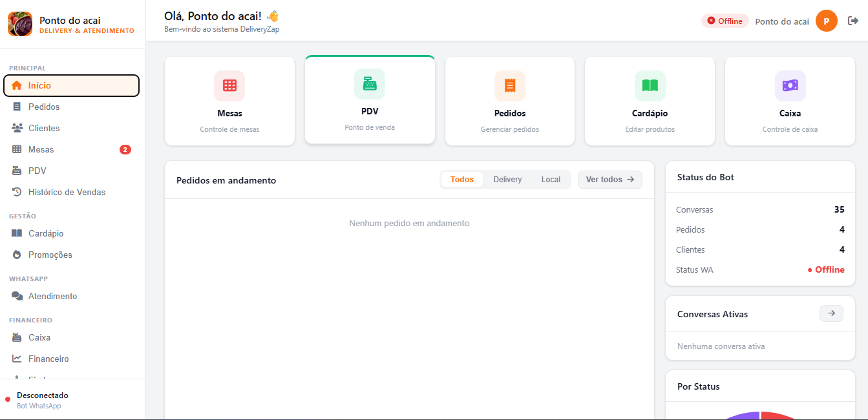Open the Início home icon in sidebar
Viewport: 868px width, 420px height.
click(17, 85)
